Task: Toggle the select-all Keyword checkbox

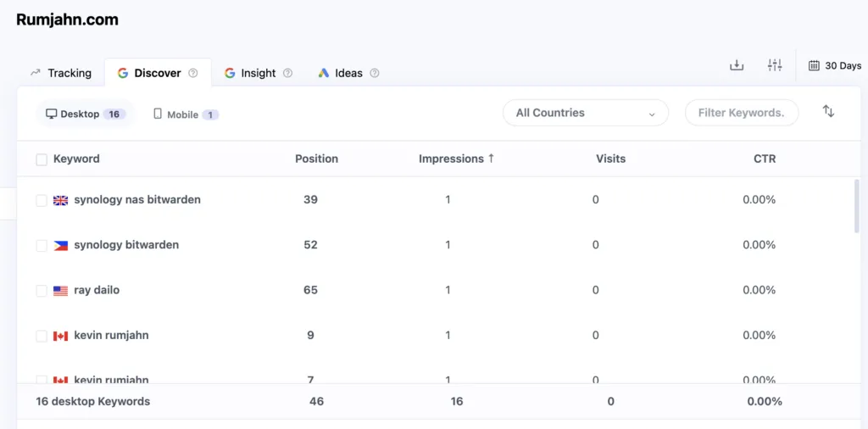Action: tap(42, 159)
